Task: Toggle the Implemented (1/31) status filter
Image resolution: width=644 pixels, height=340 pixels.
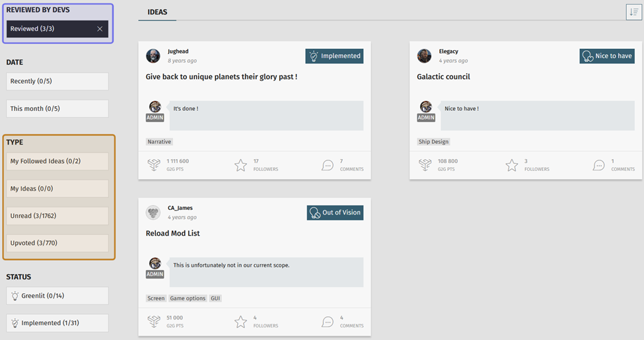Action: [x=57, y=323]
